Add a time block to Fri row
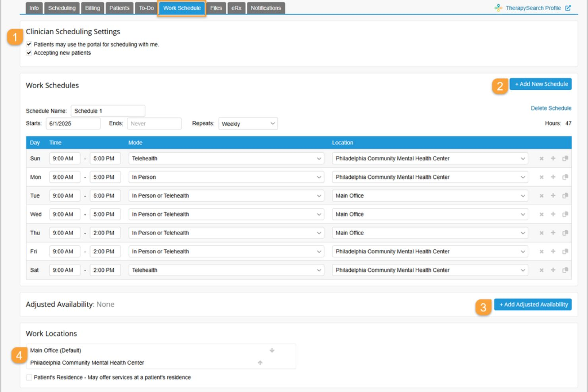The image size is (588, 392). 553,251
